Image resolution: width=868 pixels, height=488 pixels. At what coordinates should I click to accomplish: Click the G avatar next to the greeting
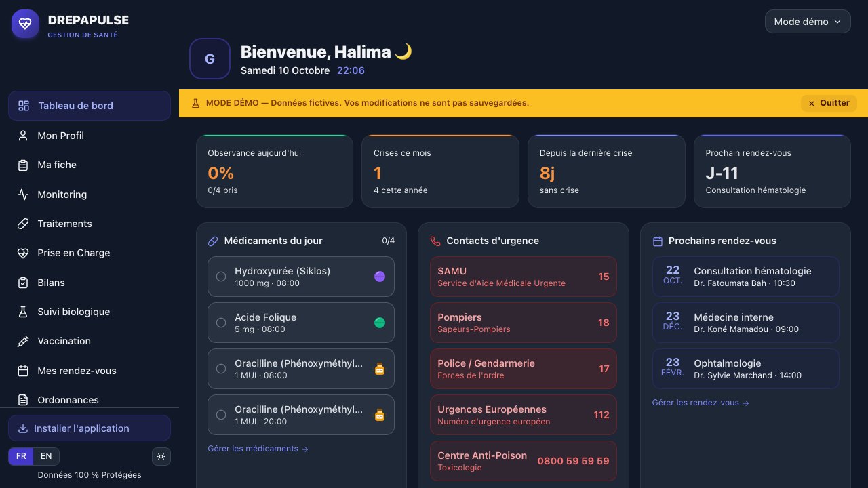click(210, 59)
